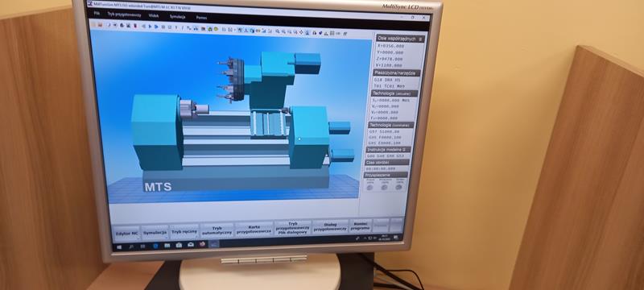Open Karta przygotowawcza

coord(254,230)
